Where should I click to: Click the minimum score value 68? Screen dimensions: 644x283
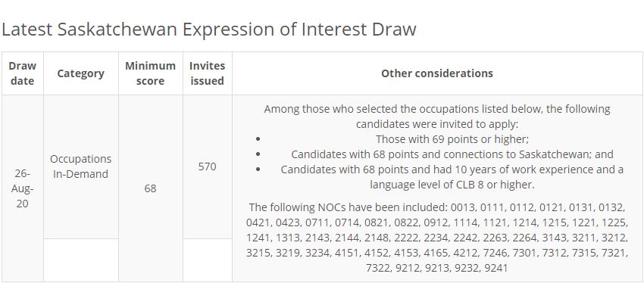150,188
